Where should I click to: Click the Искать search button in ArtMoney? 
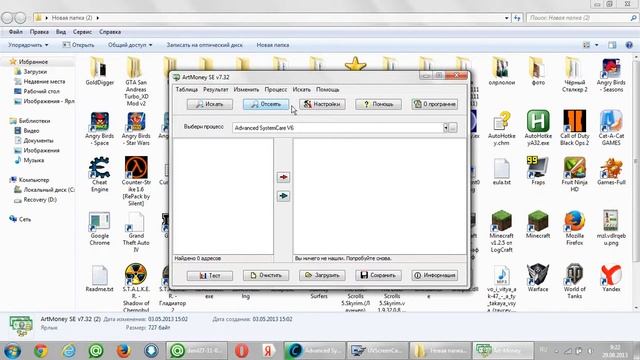210,104
